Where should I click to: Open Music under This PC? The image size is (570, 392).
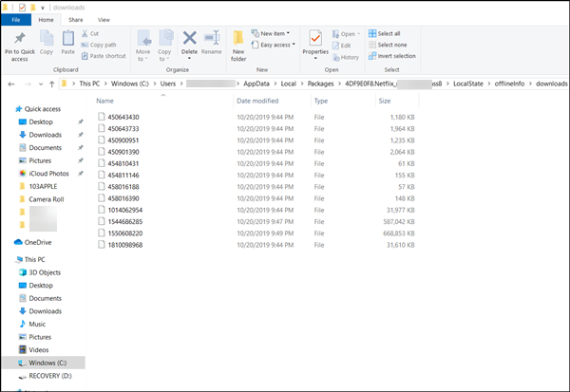click(37, 324)
